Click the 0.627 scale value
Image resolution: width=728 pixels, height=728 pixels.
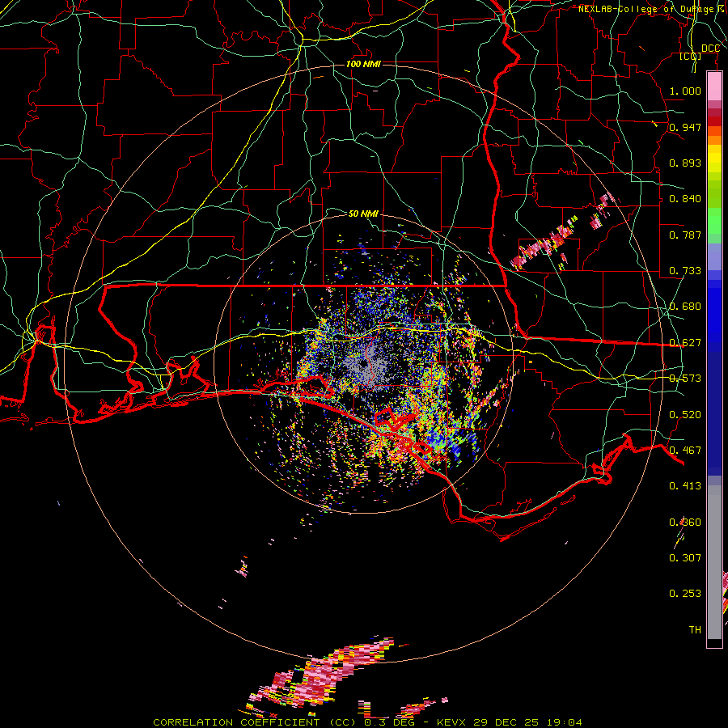point(685,343)
